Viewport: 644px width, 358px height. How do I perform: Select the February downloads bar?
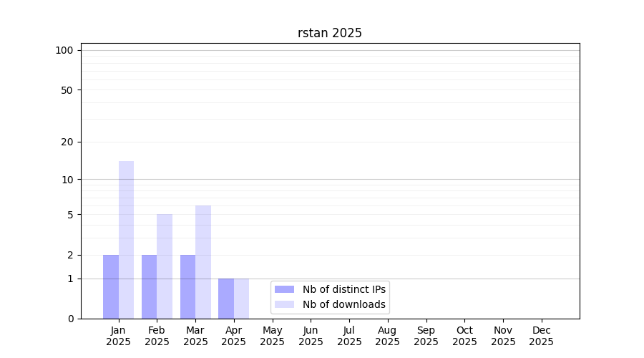click(x=165, y=266)
